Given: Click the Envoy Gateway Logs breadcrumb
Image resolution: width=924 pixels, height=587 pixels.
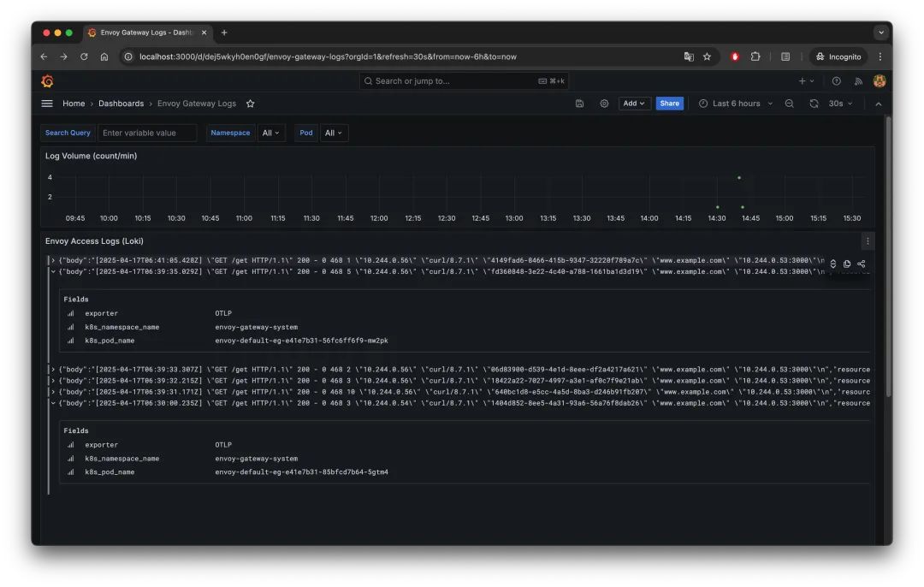Looking at the screenshot, I should coord(196,104).
